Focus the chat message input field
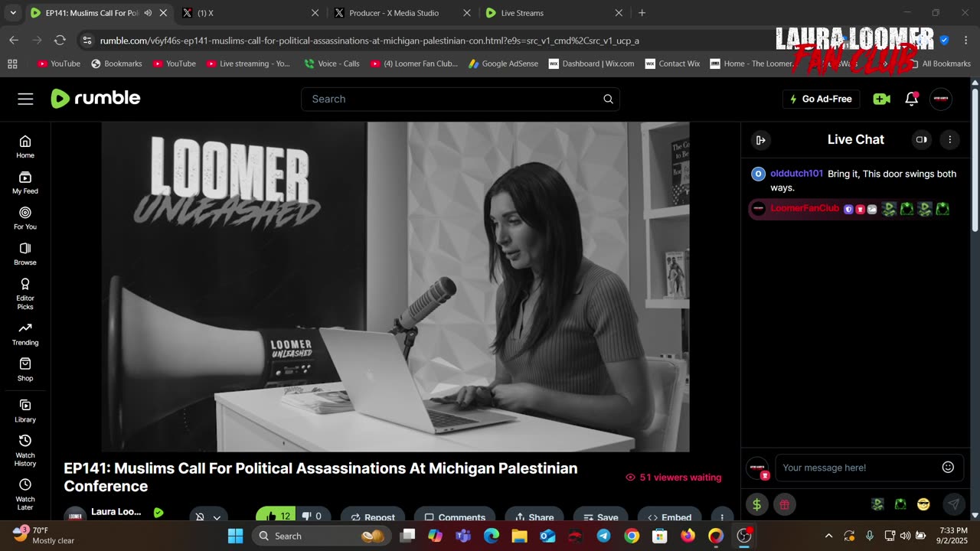 869,467
